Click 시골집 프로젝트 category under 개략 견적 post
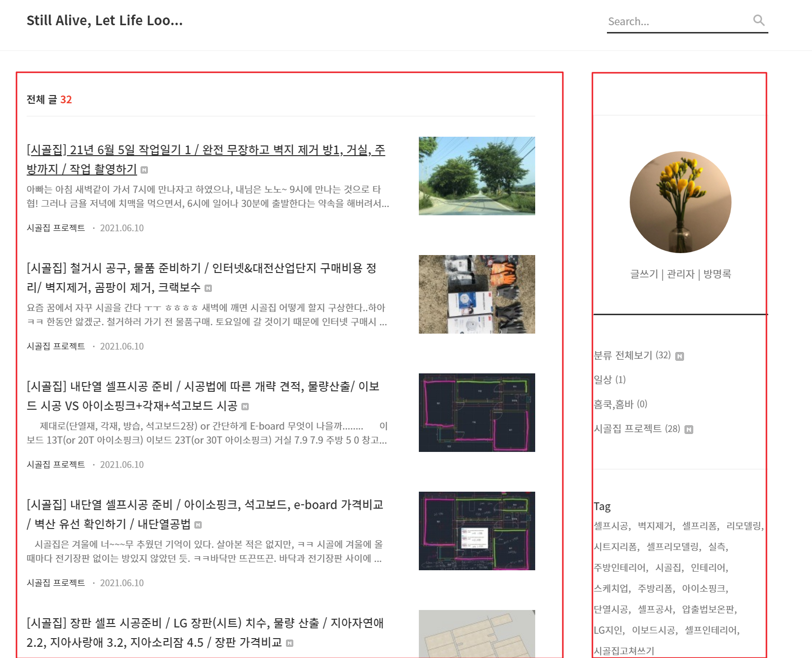Viewport: 812px width, 658px height. pyautogui.click(x=56, y=465)
